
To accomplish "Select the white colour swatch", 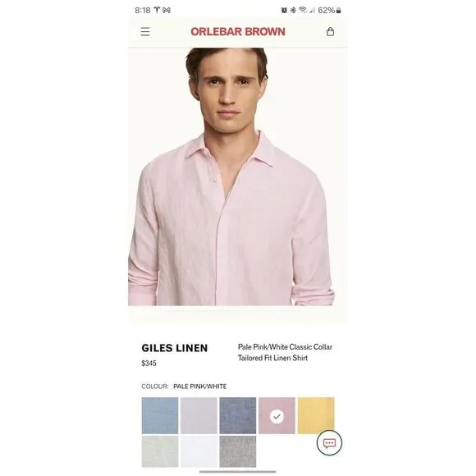I will (x=199, y=451).
